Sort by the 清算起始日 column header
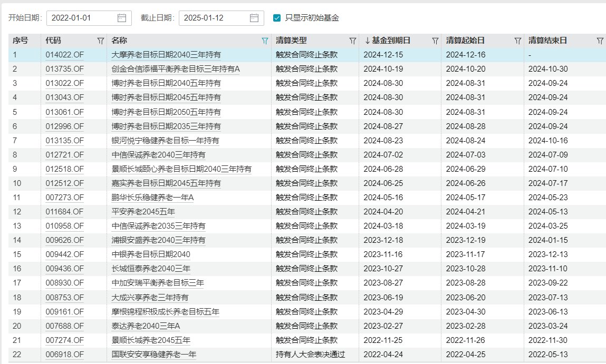The height and width of the screenshot is (364, 606). [x=465, y=41]
